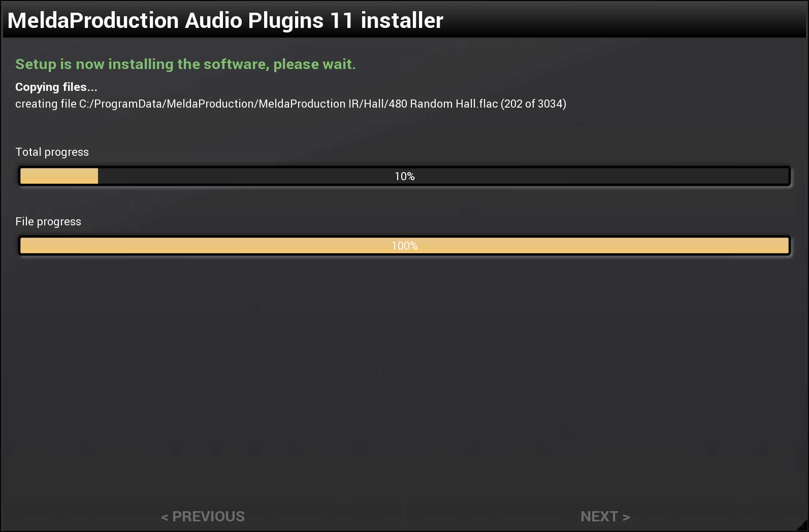Screen dimensions: 809x532
Task: Click the unfilled part of Total progress bar
Action: coord(559,176)
